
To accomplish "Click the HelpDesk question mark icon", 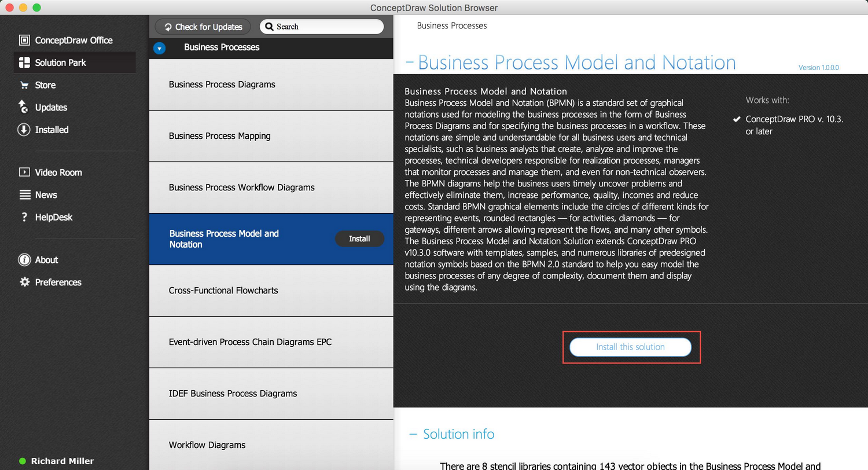I will 24,218.
